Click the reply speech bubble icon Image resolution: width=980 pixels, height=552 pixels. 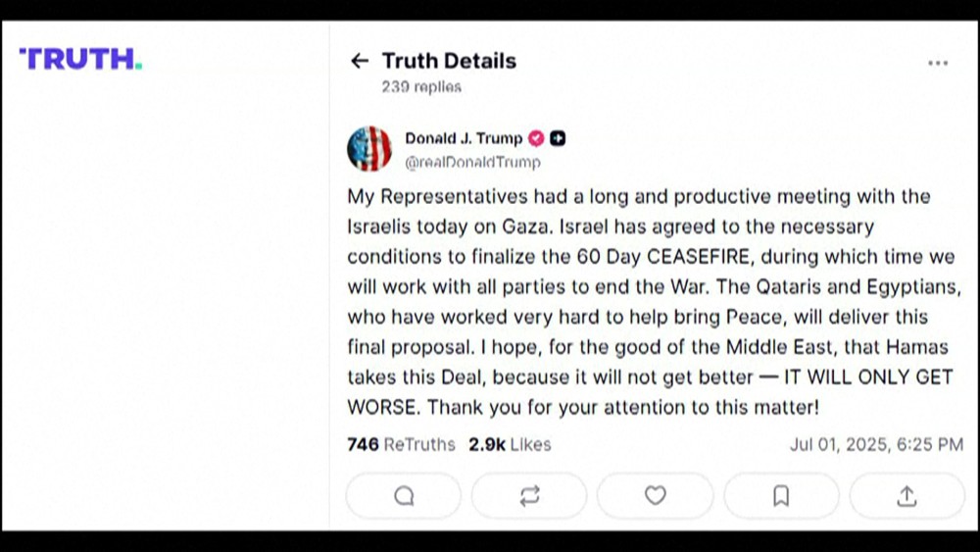(404, 496)
